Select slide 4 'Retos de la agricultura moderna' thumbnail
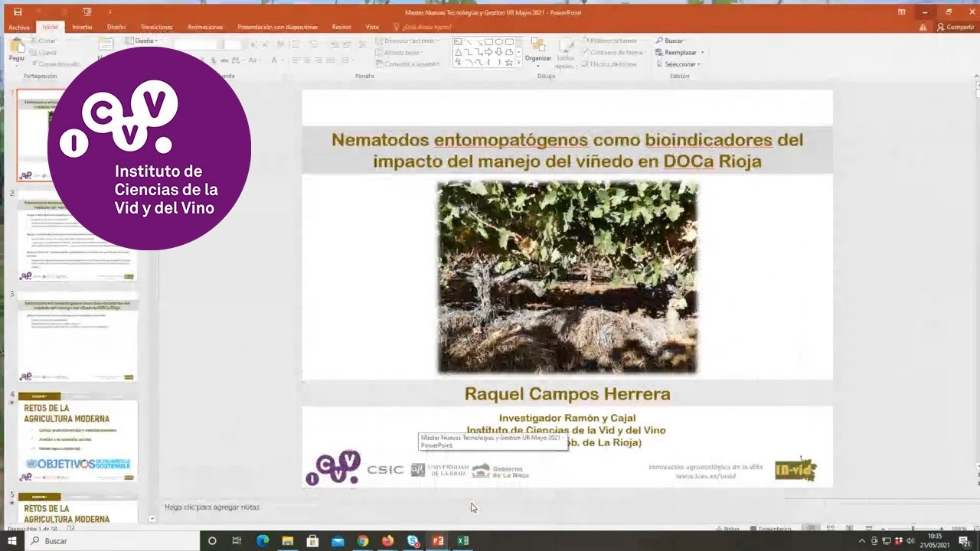This screenshot has width=980, height=551. (x=77, y=436)
